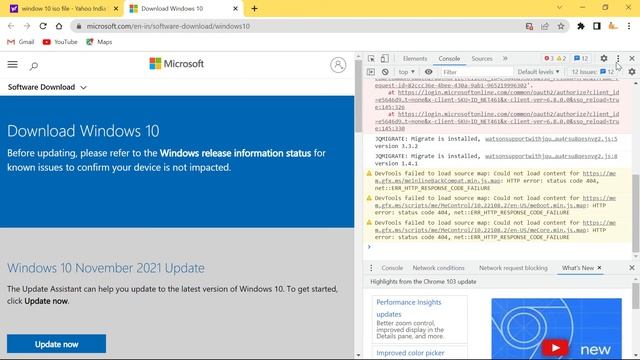Open the Chrome three-dot menu
640x360 pixels.
(x=629, y=26)
